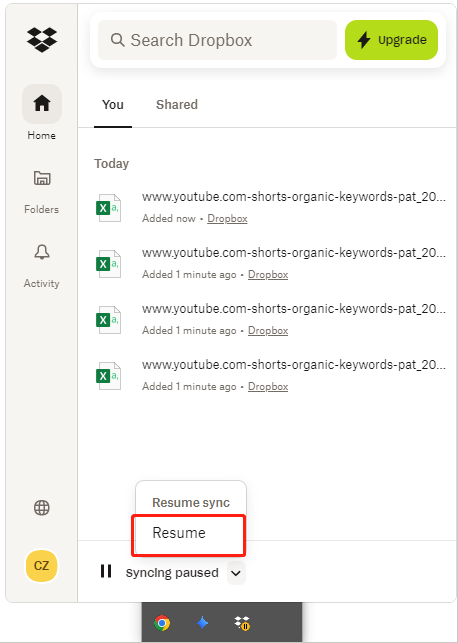Open Chrome from the taskbar
Image resolution: width=458 pixels, height=643 pixels.
[x=162, y=623]
